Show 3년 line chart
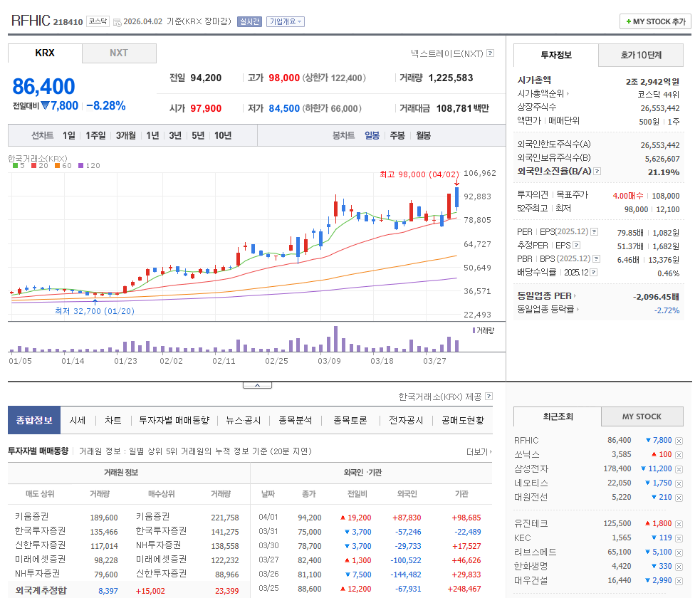Viewport: 700px width, 598px height. tap(175, 135)
